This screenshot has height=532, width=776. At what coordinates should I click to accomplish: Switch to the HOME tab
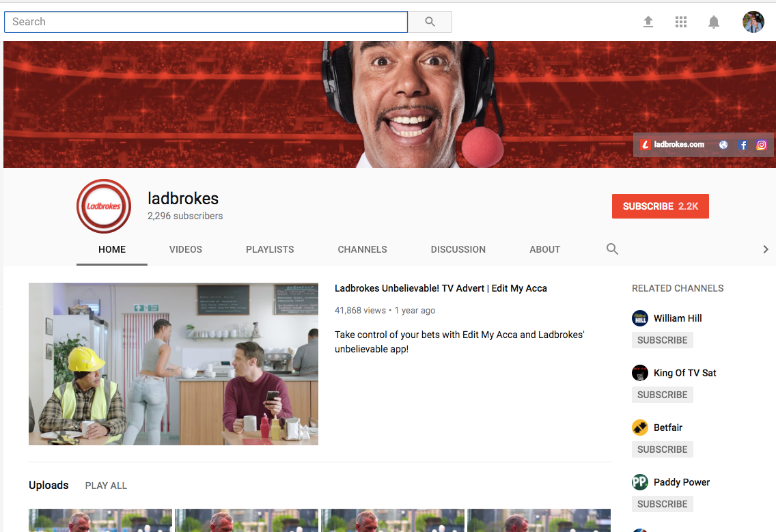(112, 249)
